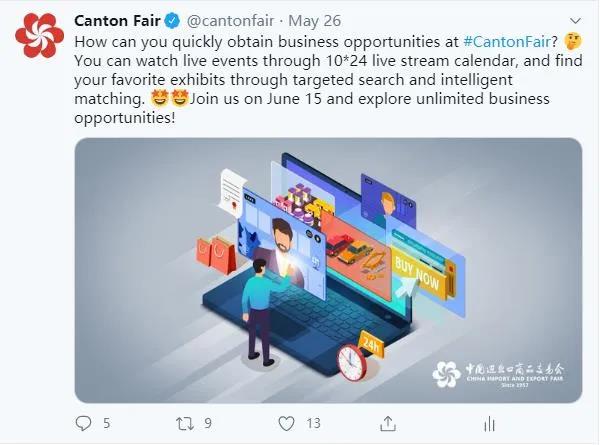Click the thinking face emoji

573,41
